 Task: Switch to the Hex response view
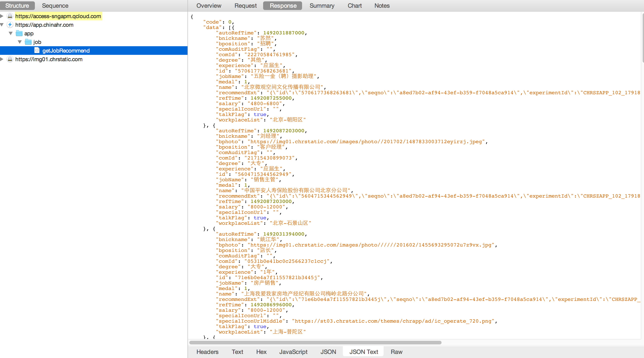(x=261, y=352)
